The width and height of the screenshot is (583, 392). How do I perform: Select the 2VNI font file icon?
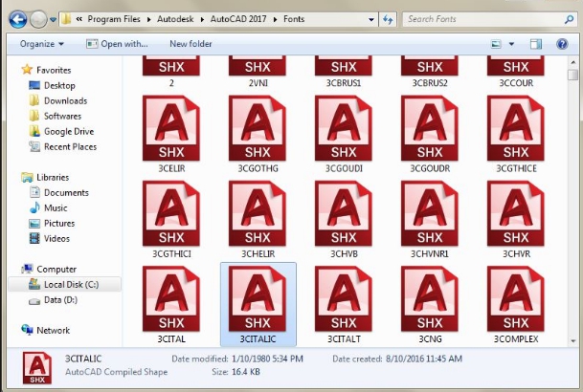click(258, 66)
